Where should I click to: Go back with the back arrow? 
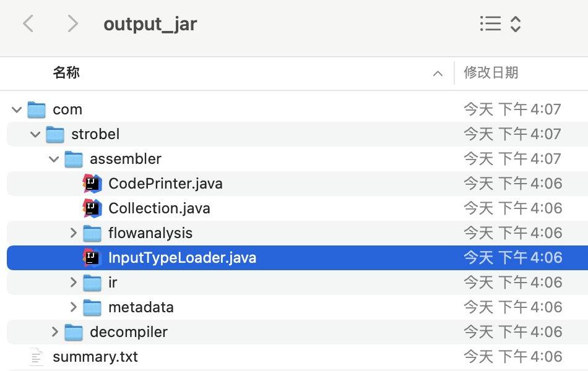tap(28, 24)
